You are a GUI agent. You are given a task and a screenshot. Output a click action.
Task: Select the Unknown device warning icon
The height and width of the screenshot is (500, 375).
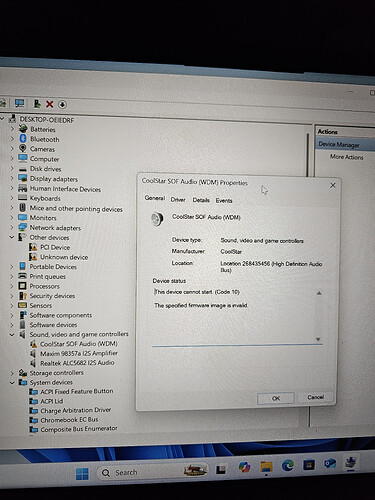point(33,257)
